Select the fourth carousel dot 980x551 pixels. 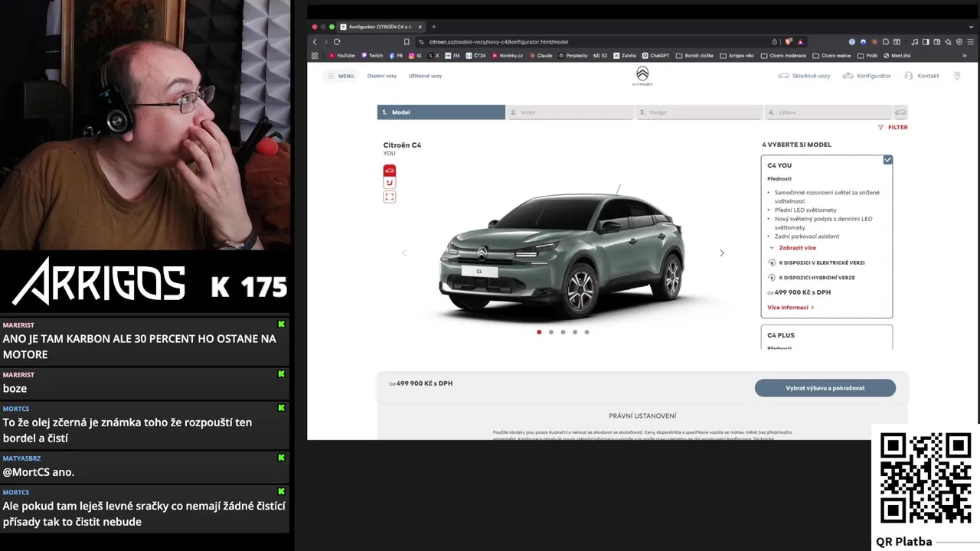click(x=575, y=332)
